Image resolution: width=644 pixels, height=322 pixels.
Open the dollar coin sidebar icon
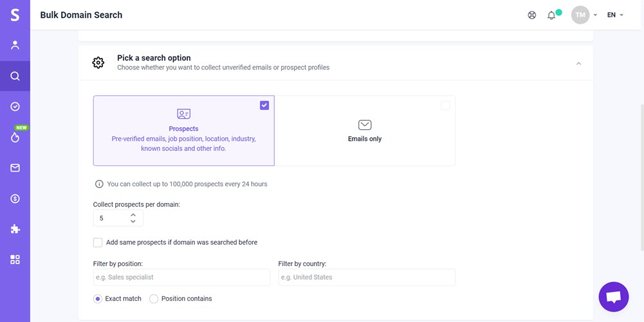click(x=15, y=199)
